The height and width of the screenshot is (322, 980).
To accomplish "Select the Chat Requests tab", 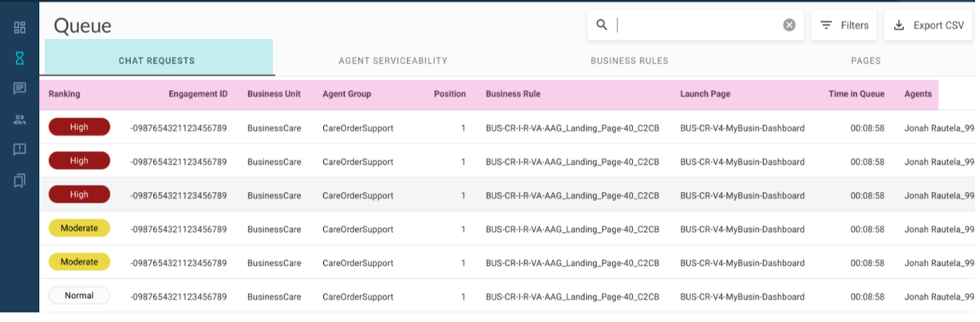I will tap(156, 61).
